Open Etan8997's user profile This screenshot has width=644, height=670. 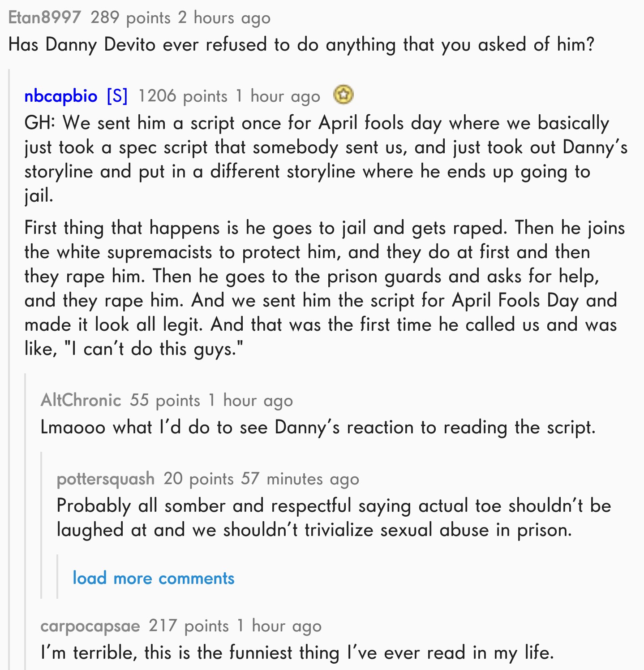point(44,17)
